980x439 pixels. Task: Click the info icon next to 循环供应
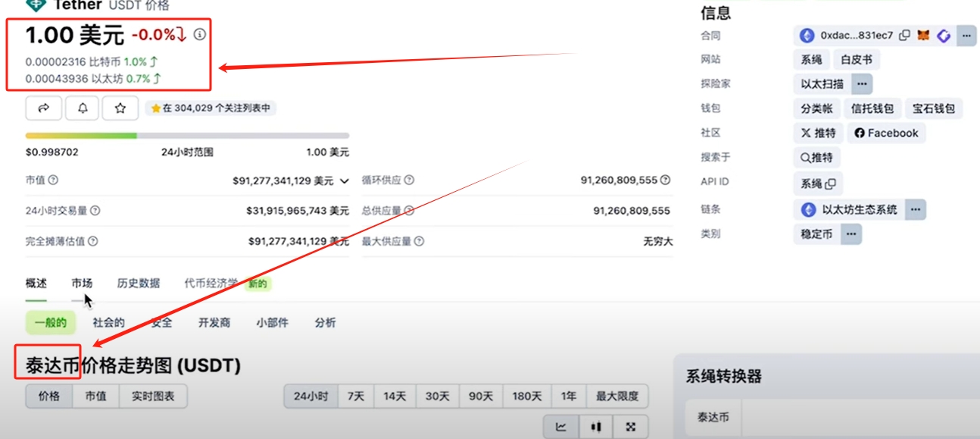[x=409, y=180]
